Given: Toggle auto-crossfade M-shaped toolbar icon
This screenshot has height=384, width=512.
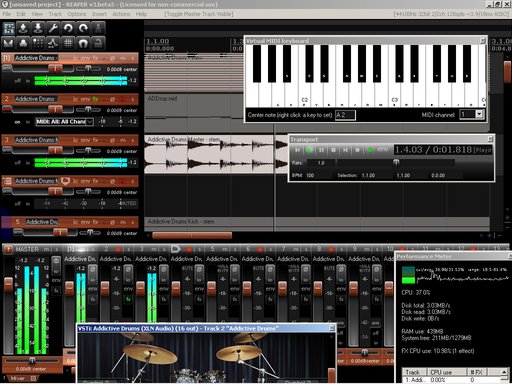Looking at the screenshot, I should click(9, 43).
